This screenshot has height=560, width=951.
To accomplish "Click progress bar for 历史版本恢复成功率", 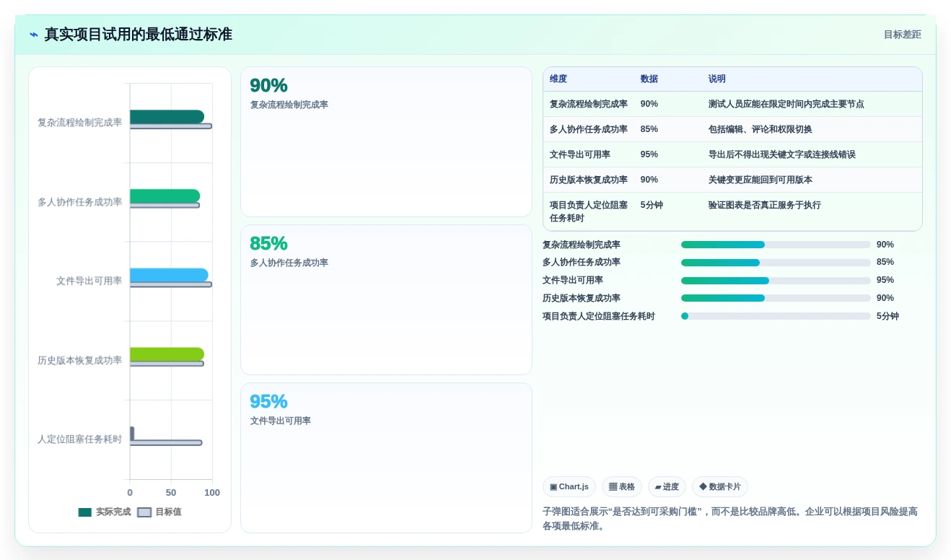I will pos(776,298).
